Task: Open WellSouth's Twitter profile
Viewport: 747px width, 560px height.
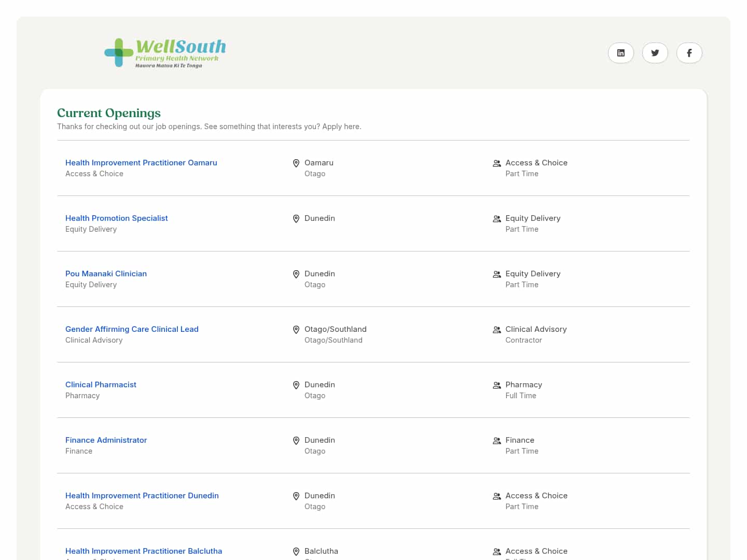Action: (x=655, y=52)
